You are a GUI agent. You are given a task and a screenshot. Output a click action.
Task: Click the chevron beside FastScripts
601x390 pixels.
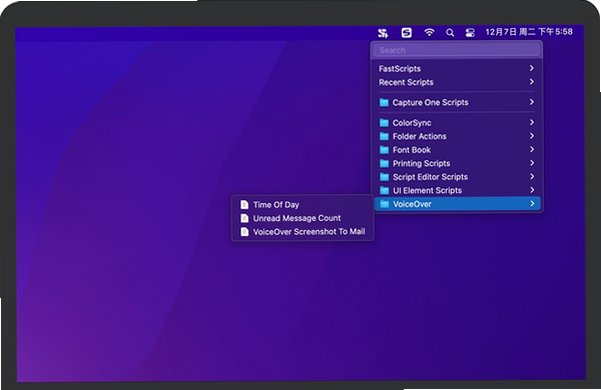[x=532, y=68]
